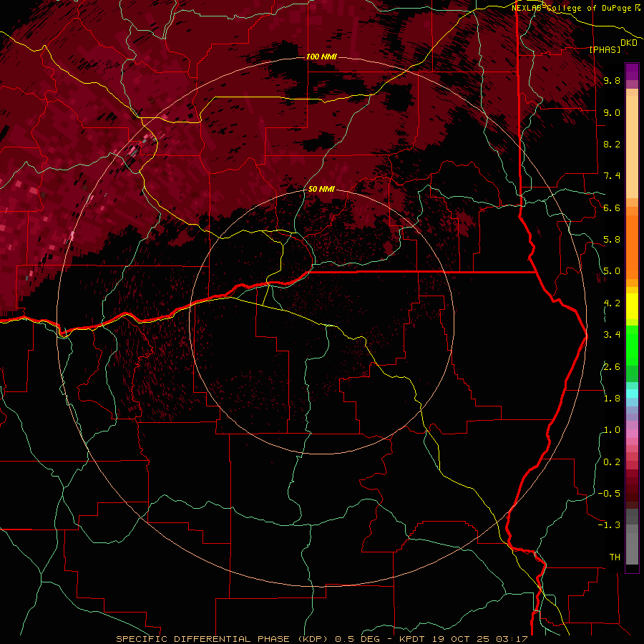Screen dimensions: 644x644
Task: Pick the pale peach band on the color bar
Action: click(x=632, y=148)
